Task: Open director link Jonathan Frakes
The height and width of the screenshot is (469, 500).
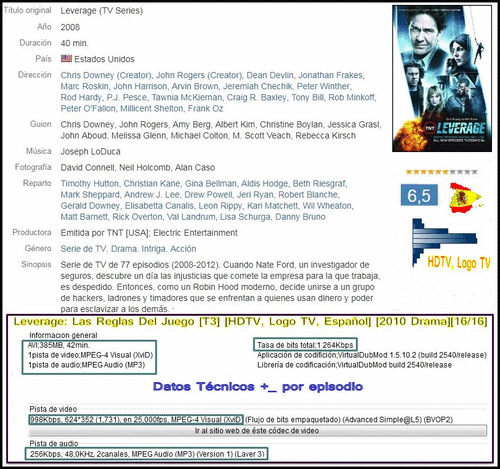Action: pyautogui.click(x=331, y=75)
